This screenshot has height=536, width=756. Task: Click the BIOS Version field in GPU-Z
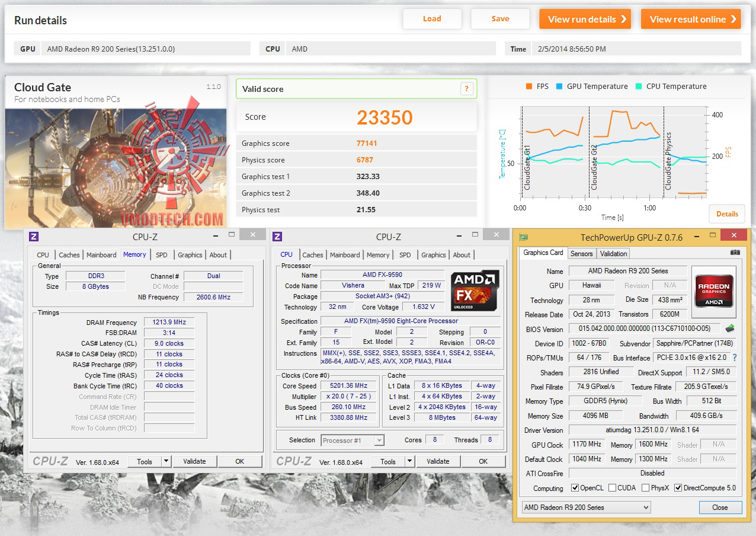click(x=645, y=329)
